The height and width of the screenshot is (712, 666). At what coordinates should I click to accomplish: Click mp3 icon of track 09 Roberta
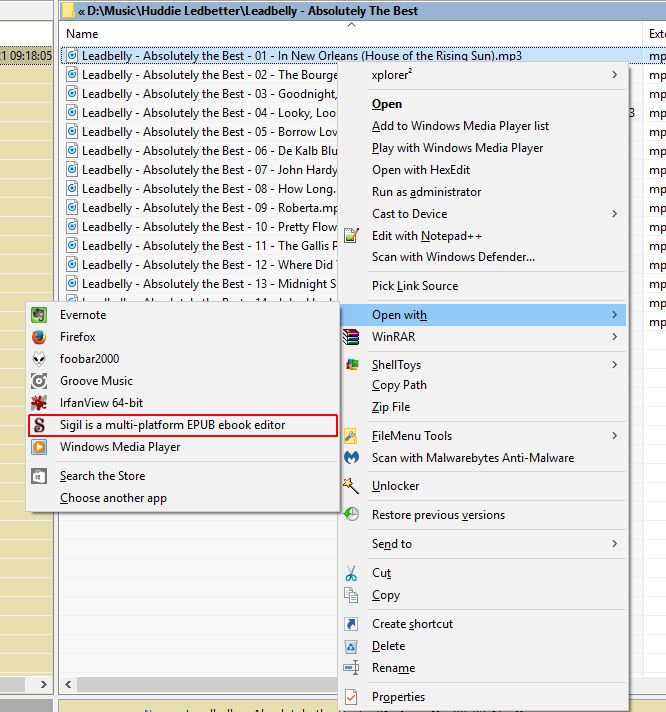[x=72, y=208]
